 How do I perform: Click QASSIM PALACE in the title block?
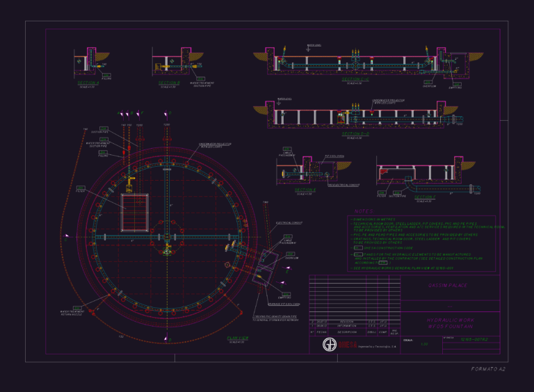coord(448,286)
